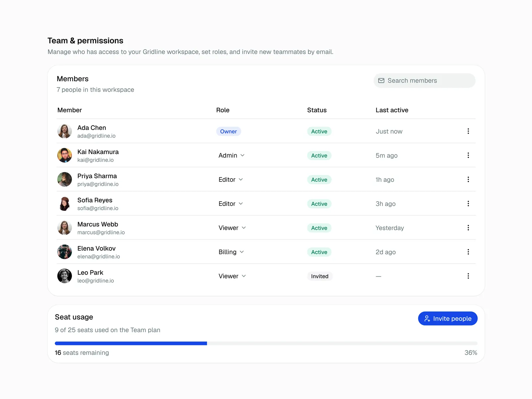Image resolution: width=532 pixels, height=399 pixels.
Task: Open the options menu for Leo Park
Action: pos(468,276)
